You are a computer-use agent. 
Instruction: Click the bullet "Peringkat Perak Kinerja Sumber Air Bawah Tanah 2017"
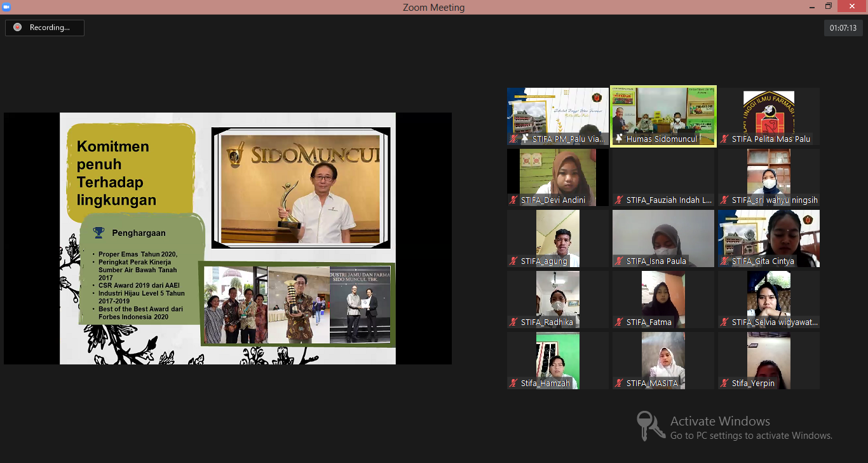[x=137, y=270]
